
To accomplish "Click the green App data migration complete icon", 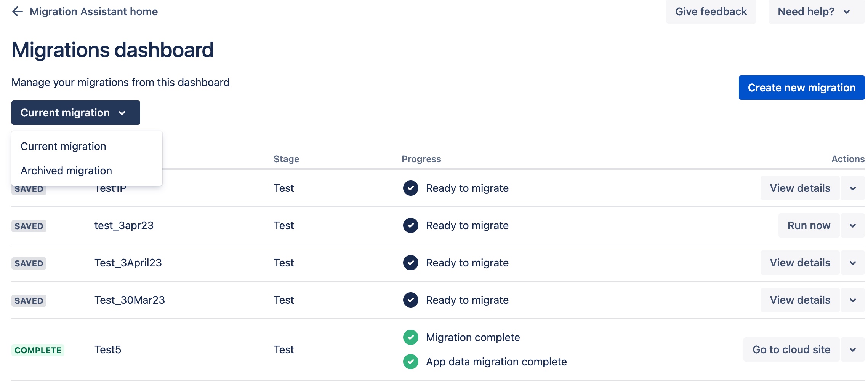I will [410, 362].
